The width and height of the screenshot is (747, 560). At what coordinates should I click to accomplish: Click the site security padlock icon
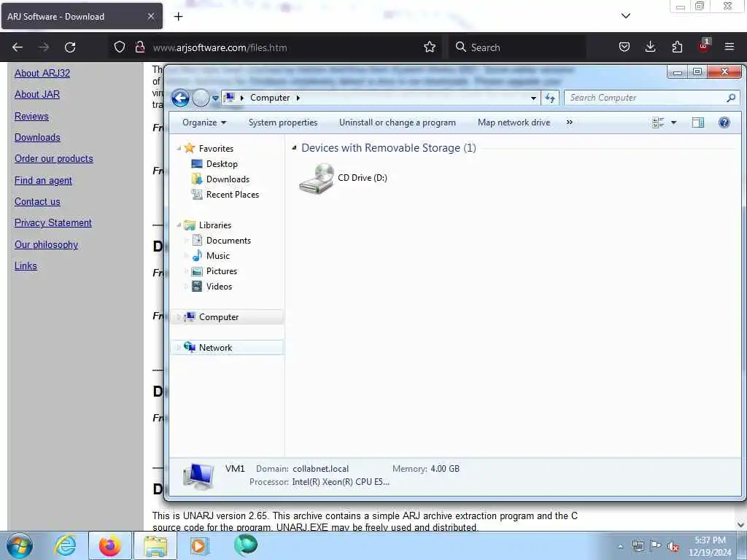point(139,47)
